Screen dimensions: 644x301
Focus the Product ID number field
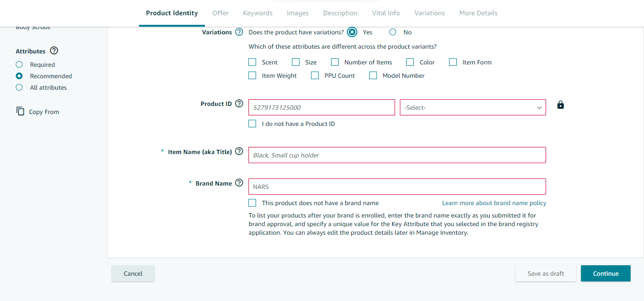click(x=322, y=107)
